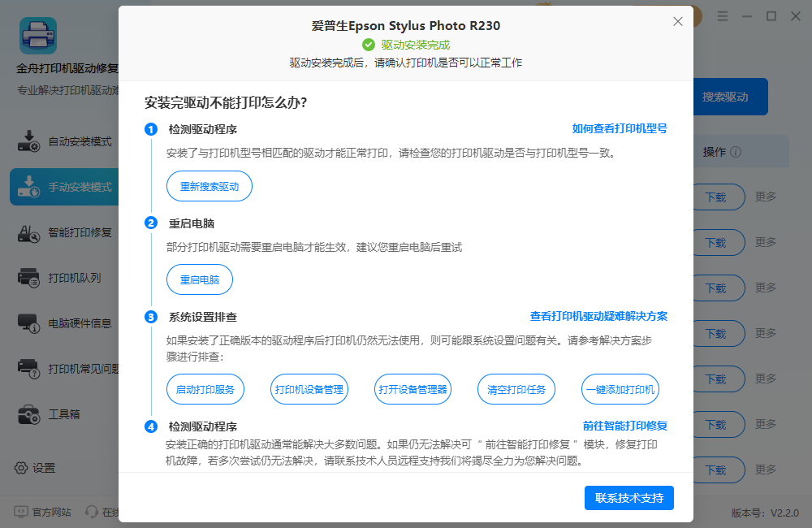Click the 设置 gear icon

point(21,468)
